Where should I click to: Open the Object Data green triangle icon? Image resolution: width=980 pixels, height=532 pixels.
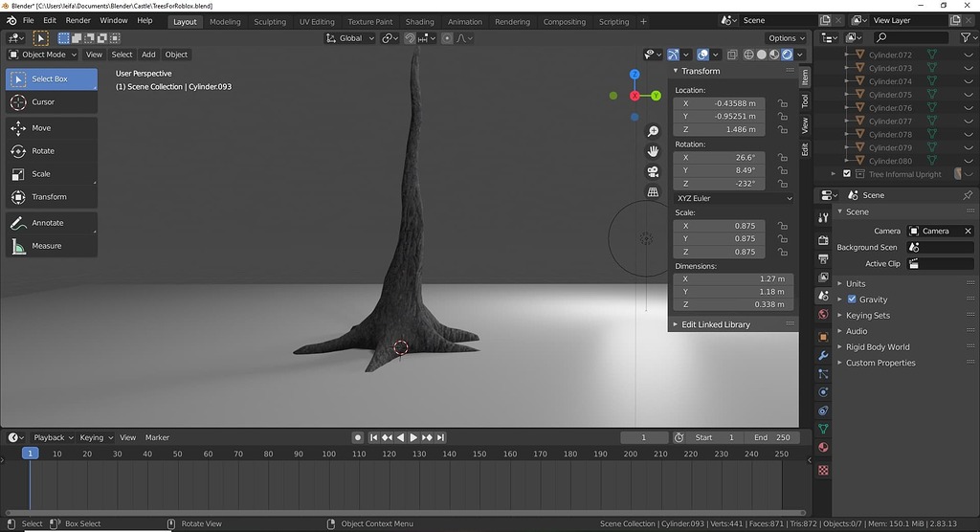pos(823,429)
